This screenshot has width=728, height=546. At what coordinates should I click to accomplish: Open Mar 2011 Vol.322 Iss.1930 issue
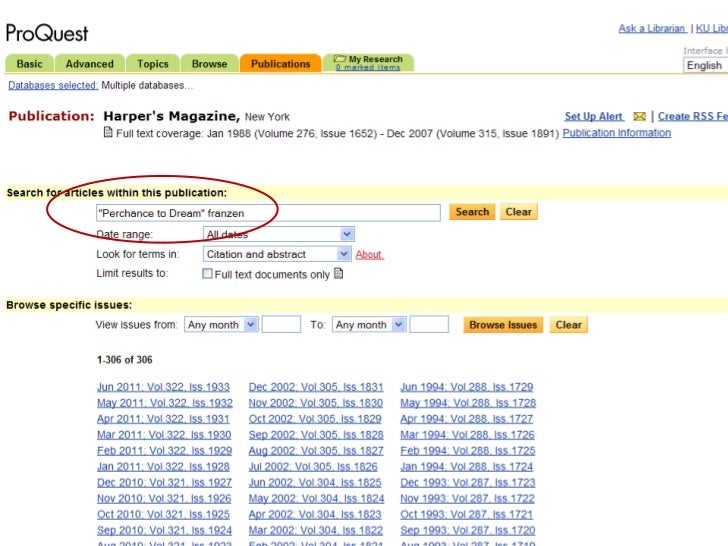164,435
